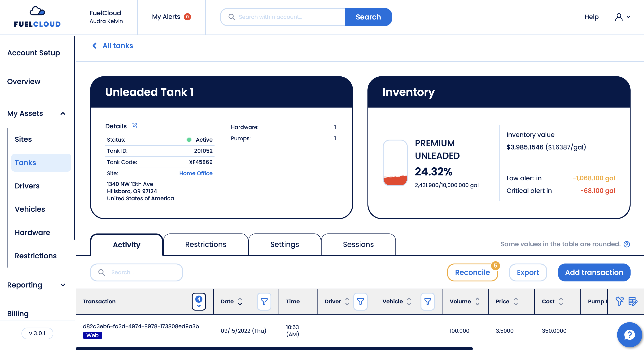This screenshot has height=350, width=644.
Task: Click the FuelCloud logo
Action: [x=37, y=17]
